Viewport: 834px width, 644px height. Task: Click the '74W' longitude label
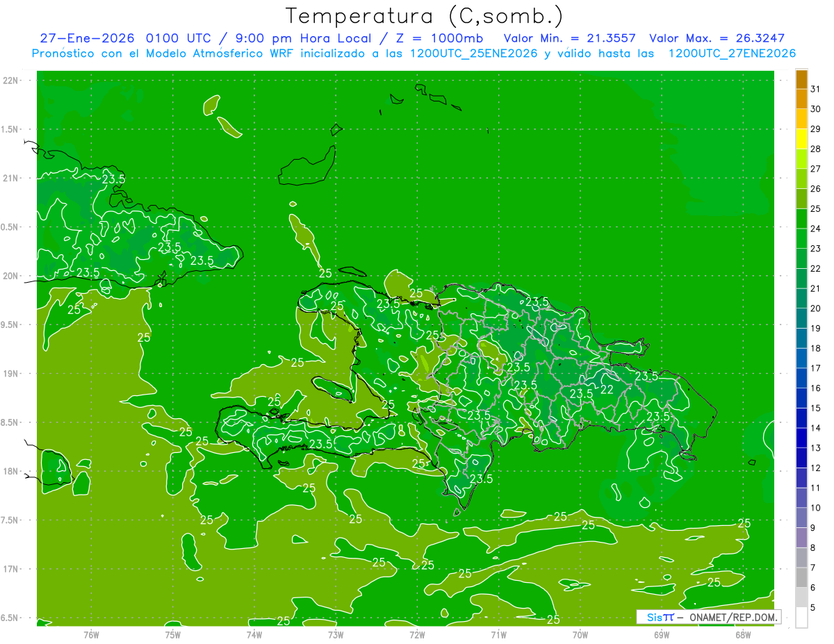coord(254,634)
